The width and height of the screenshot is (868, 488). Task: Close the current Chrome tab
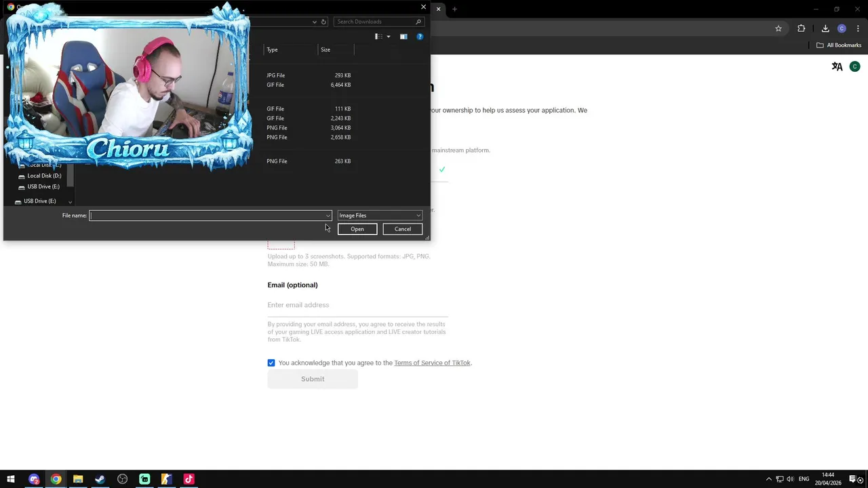tap(439, 9)
